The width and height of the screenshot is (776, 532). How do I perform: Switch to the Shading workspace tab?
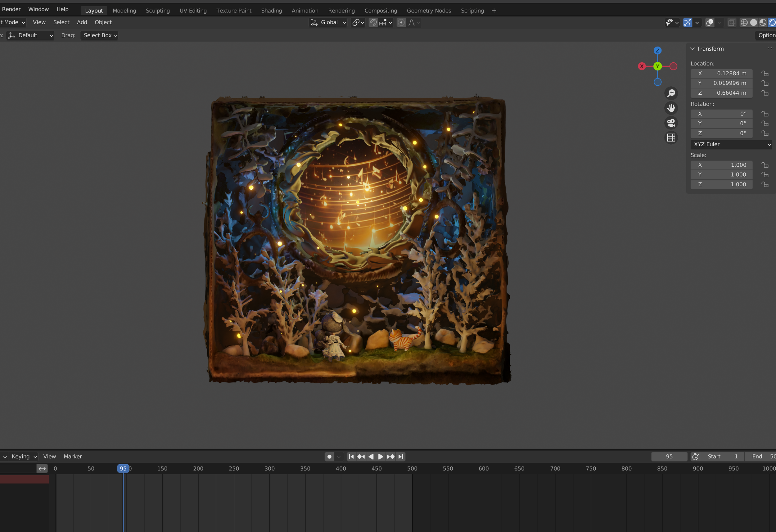point(272,11)
